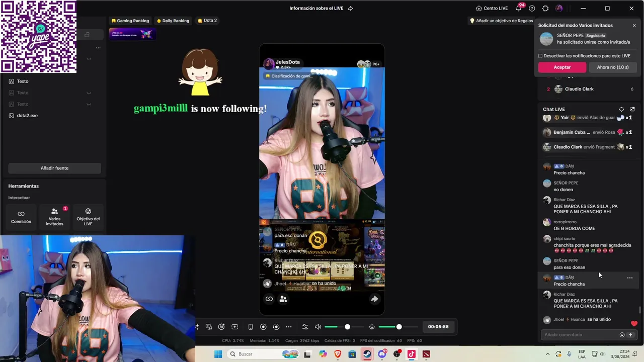Open more options ellipsis in bottom toolbar
This screenshot has height=362, width=644.
[289, 327]
